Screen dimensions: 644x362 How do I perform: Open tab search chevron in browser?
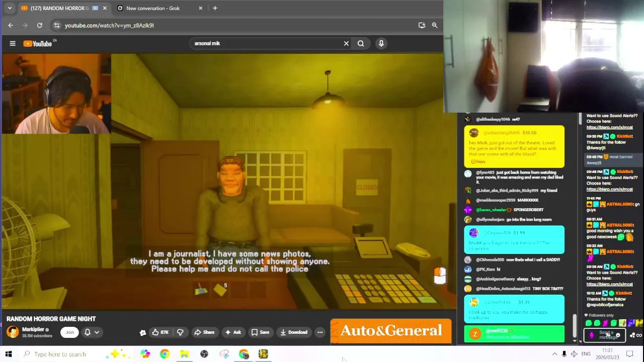coord(10,8)
